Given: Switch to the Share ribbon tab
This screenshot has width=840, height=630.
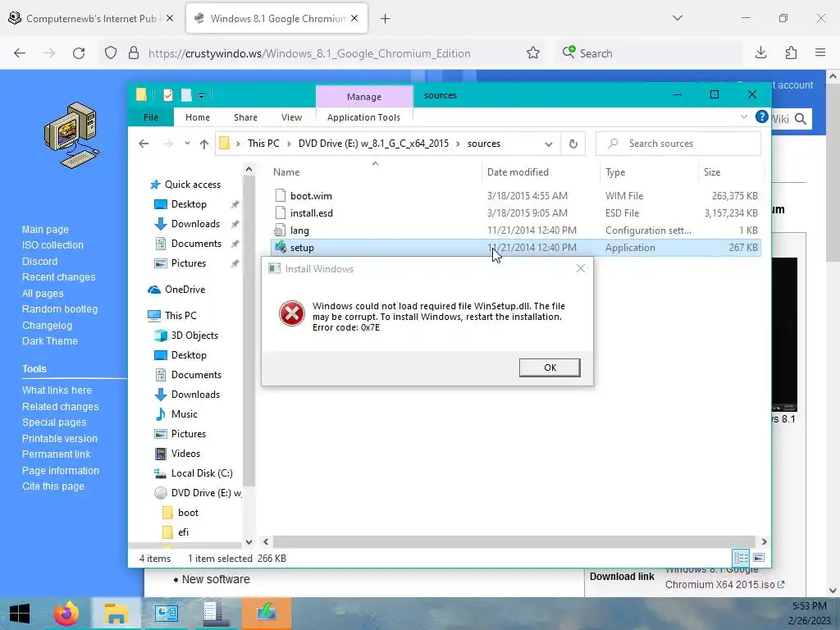Looking at the screenshot, I should [x=245, y=117].
